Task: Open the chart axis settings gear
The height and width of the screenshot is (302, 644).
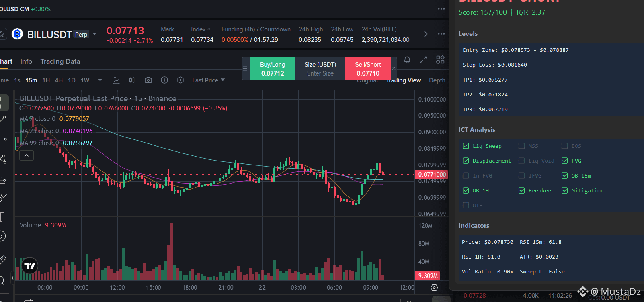Action: point(434,288)
